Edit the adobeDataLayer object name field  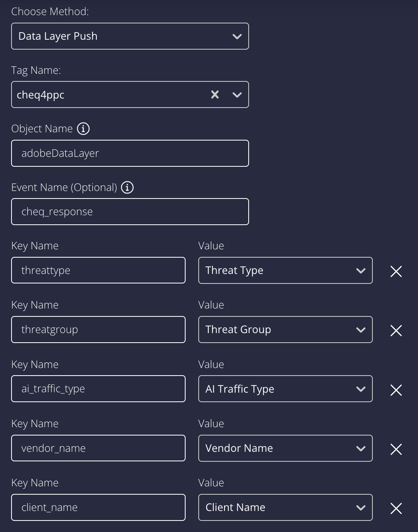[x=130, y=153]
